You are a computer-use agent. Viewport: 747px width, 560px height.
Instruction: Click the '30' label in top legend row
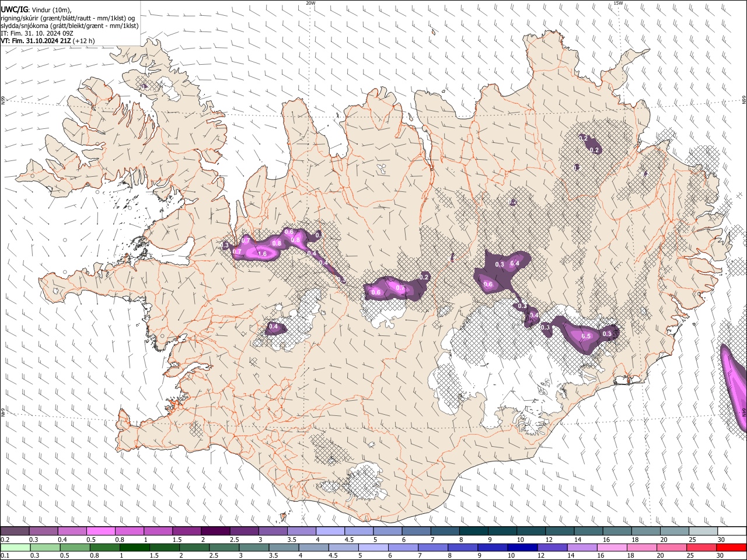coord(721,540)
